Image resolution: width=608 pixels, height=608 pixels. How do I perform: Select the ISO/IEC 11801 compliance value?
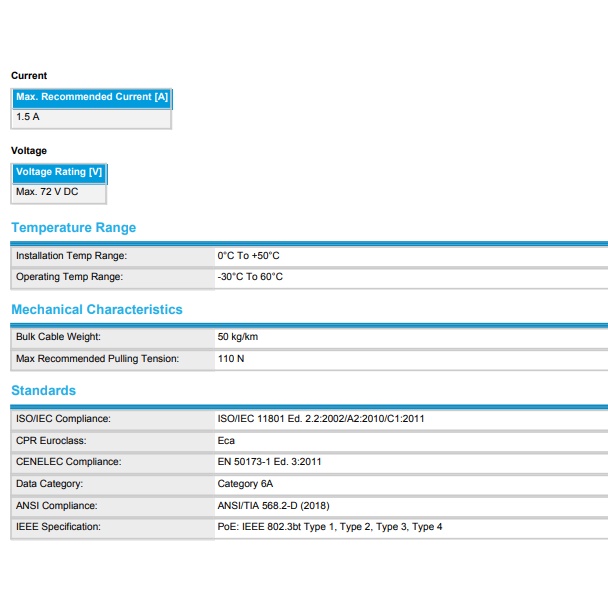pos(320,419)
